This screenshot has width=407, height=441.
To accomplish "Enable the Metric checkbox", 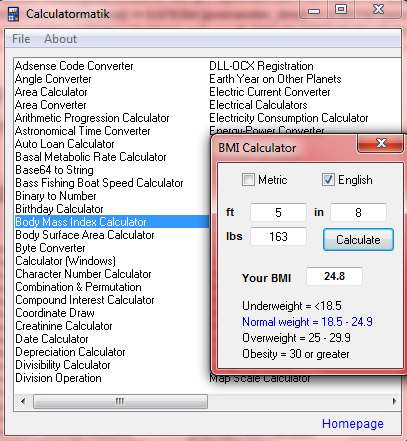I will (248, 180).
